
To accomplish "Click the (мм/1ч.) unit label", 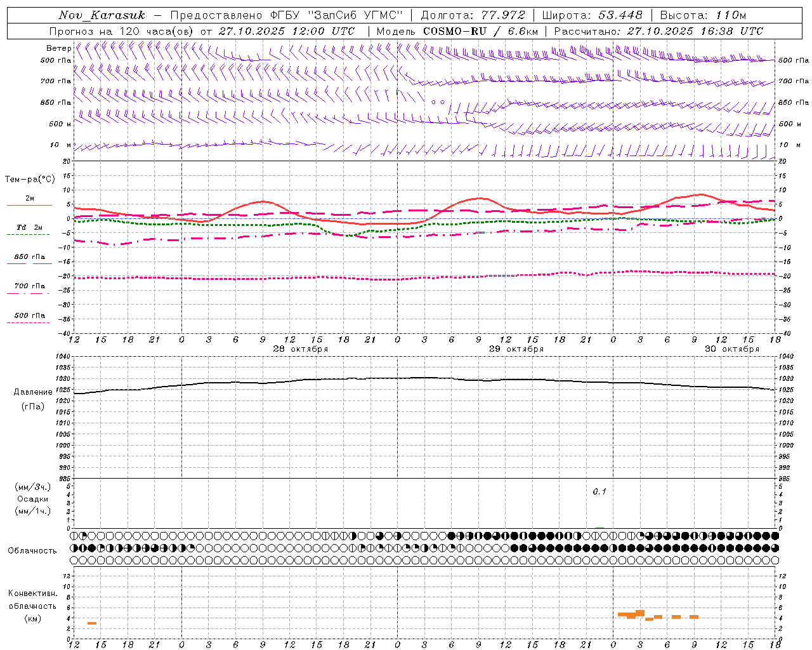I will (33, 511).
